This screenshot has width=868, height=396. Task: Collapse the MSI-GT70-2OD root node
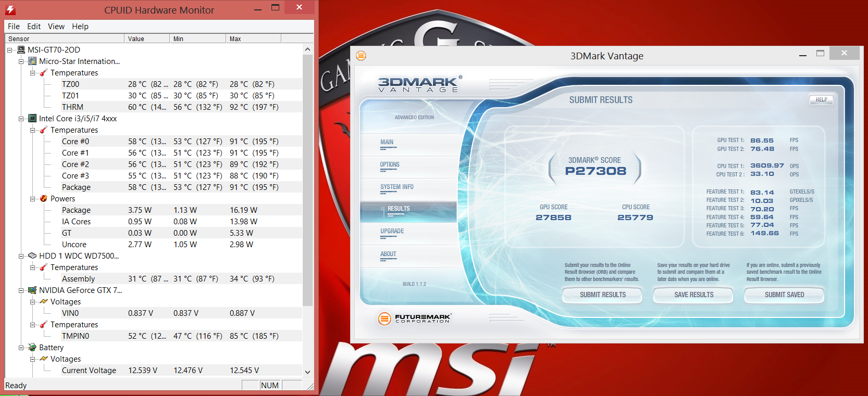[10, 50]
